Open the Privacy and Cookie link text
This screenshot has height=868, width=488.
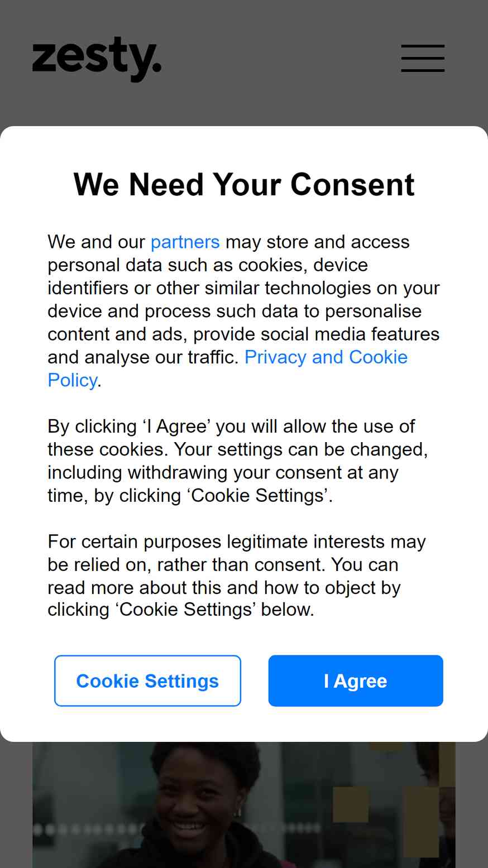tap(326, 357)
